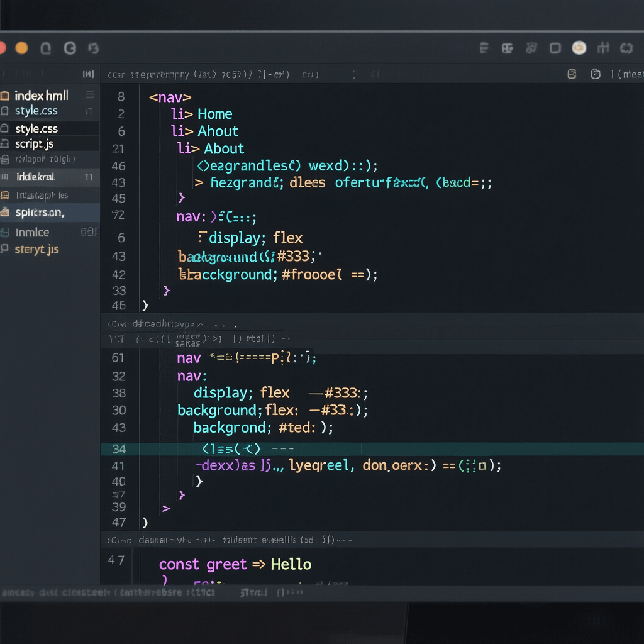The height and width of the screenshot is (644, 644).
Task: Select the spirtrs.on, file row
Action: pyautogui.click(x=49, y=213)
